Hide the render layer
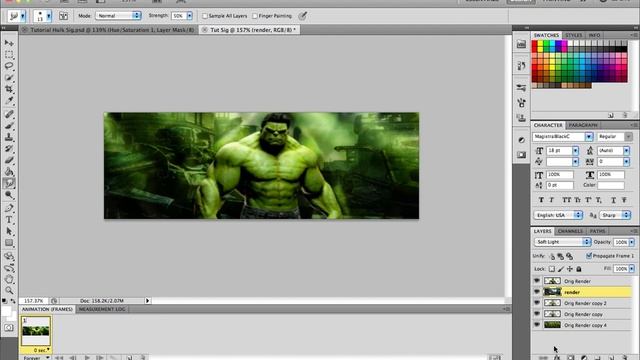The height and width of the screenshot is (360, 640). pyautogui.click(x=537, y=292)
